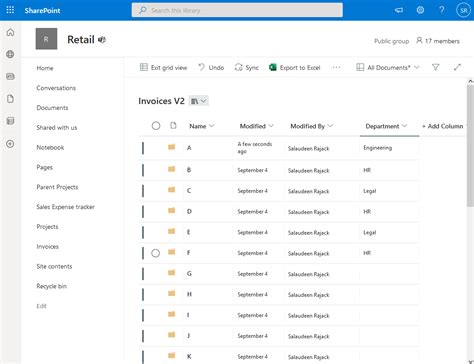Open the Department column header menu
This screenshot has height=364, width=474.
point(386,126)
